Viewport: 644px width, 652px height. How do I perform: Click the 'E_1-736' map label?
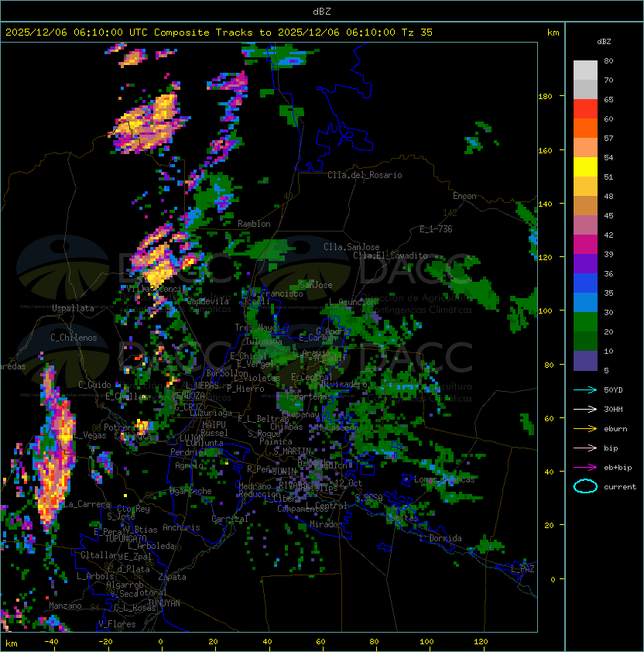click(436, 229)
